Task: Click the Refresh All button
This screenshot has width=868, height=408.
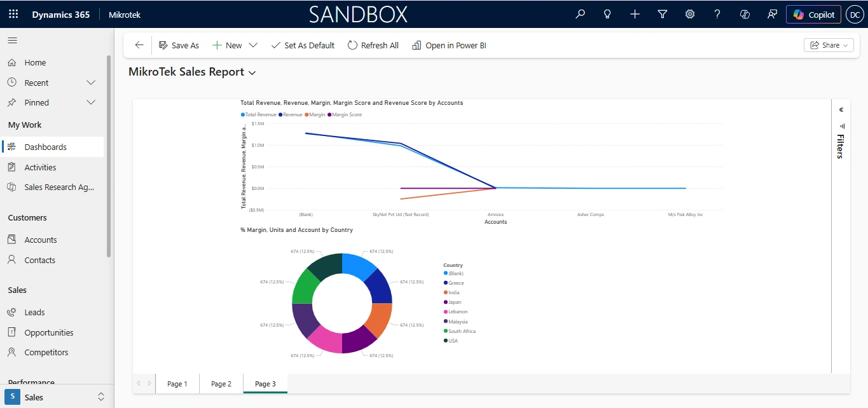Action: tap(373, 45)
